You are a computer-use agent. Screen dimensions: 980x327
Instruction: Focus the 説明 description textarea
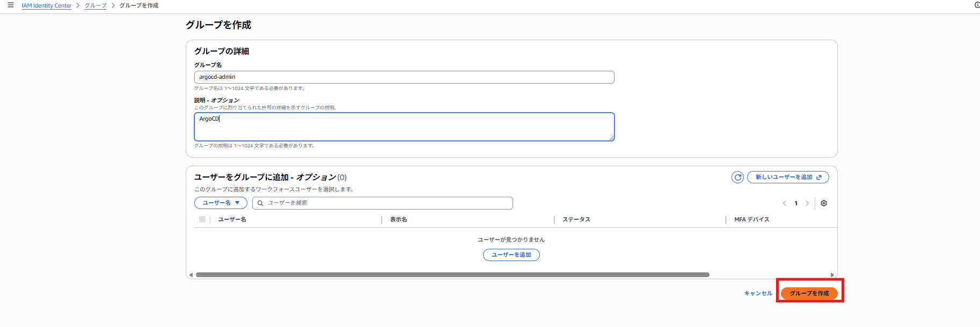404,127
